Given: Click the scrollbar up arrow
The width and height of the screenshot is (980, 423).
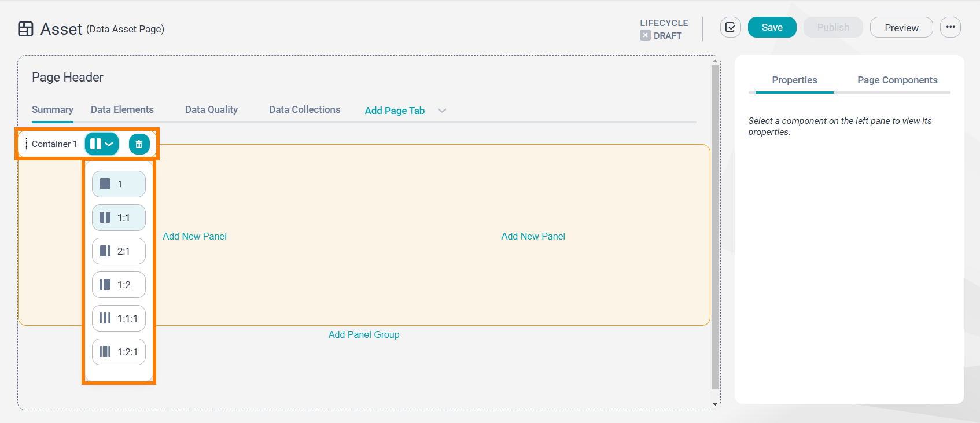Looking at the screenshot, I should coord(716,60).
